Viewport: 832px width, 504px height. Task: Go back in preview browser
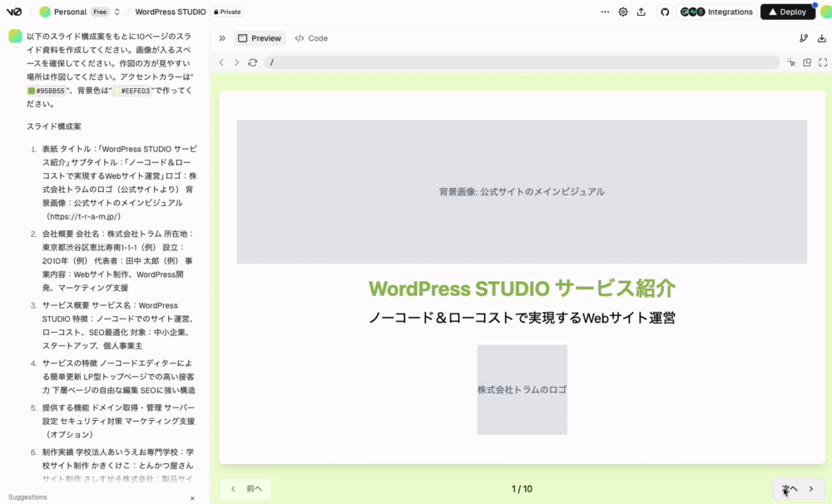coord(222,62)
